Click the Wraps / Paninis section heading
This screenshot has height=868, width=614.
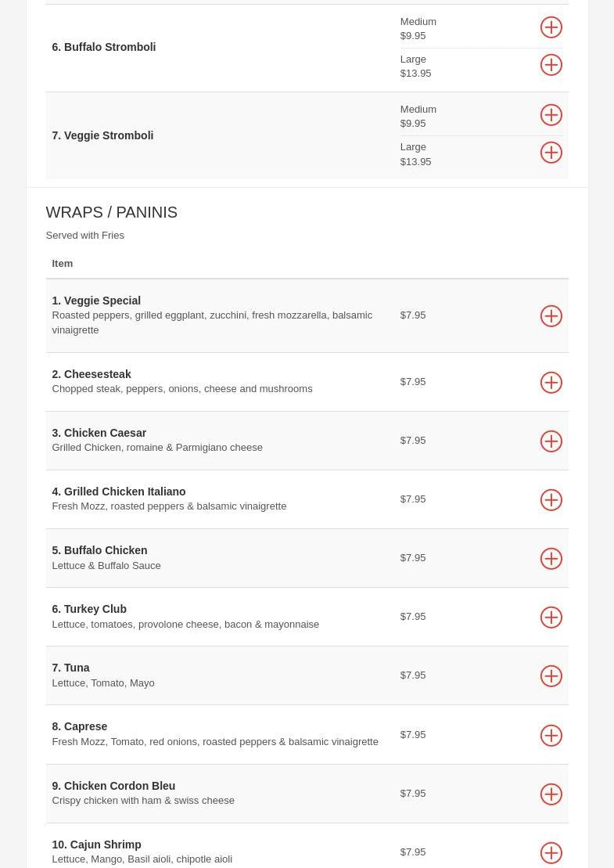point(111,212)
